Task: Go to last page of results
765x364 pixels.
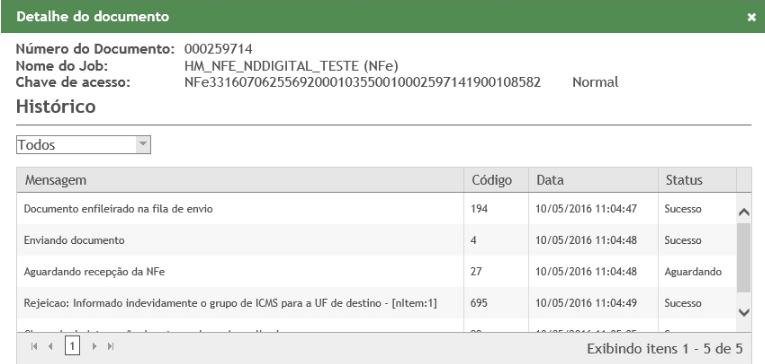Action: (111, 346)
